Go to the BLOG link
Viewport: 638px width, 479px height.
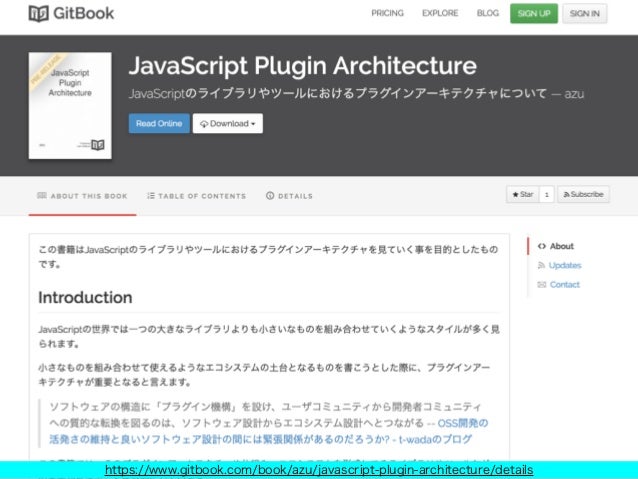488,13
